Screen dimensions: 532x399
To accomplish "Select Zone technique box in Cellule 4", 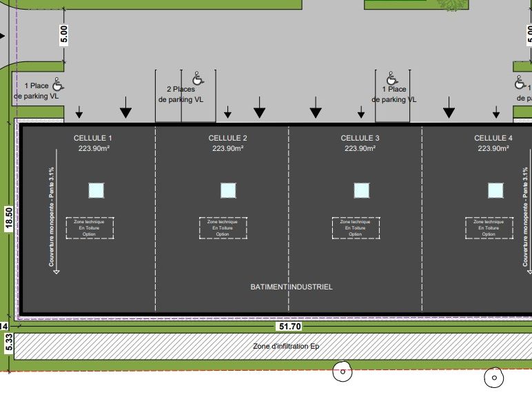I will tap(489, 228).
